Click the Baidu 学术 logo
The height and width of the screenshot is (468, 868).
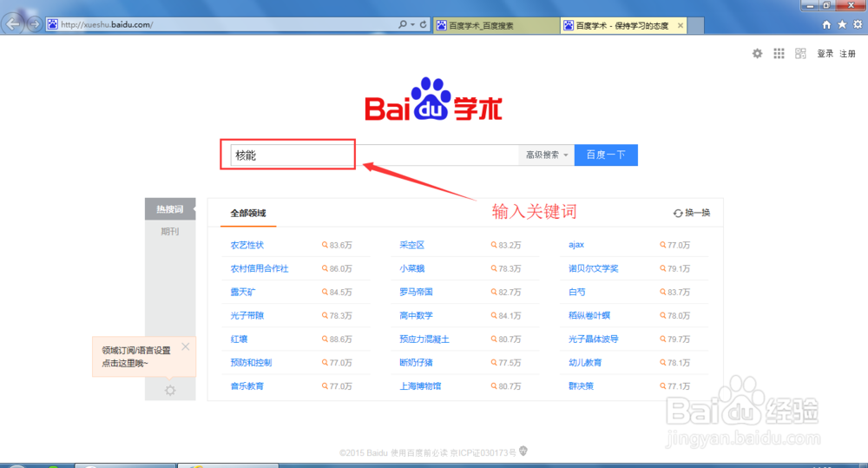click(433, 100)
